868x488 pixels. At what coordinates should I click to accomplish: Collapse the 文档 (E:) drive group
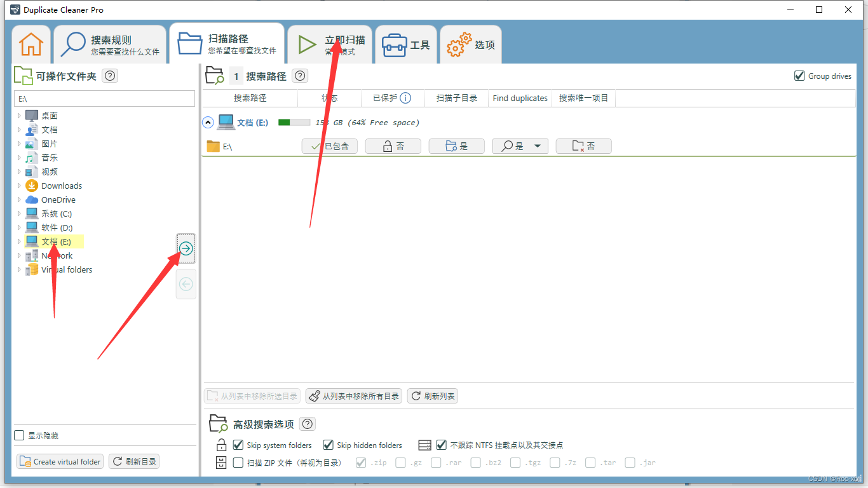click(x=208, y=122)
